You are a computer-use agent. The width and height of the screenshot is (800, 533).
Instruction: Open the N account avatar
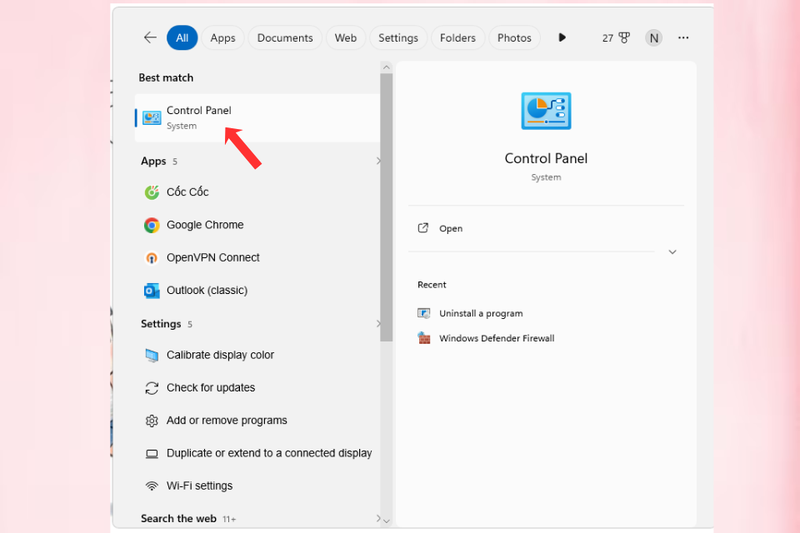[654, 38]
